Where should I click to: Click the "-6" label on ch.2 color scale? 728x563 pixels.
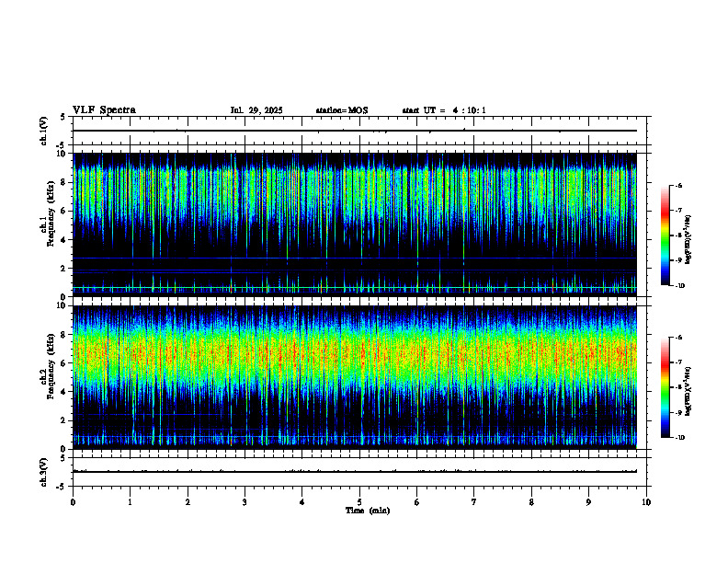(678, 338)
